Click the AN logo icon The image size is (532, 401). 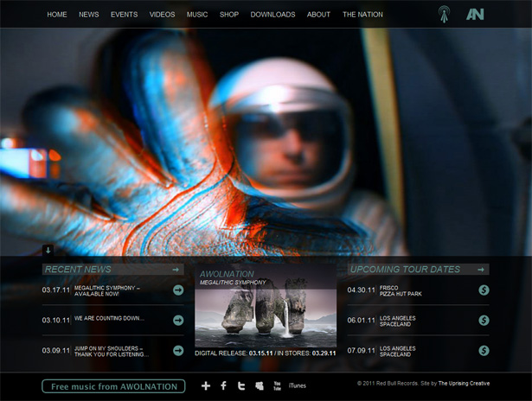click(x=475, y=14)
